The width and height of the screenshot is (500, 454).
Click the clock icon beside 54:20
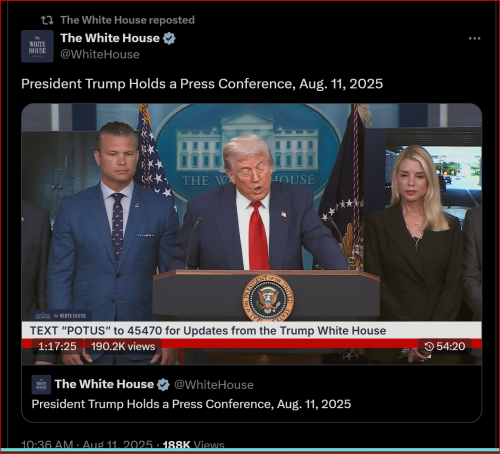(429, 346)
